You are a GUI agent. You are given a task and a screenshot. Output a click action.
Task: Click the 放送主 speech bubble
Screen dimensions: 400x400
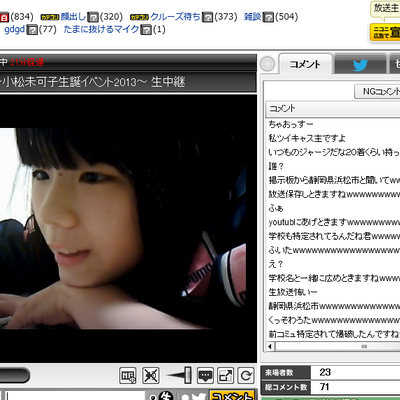[385, 9]
